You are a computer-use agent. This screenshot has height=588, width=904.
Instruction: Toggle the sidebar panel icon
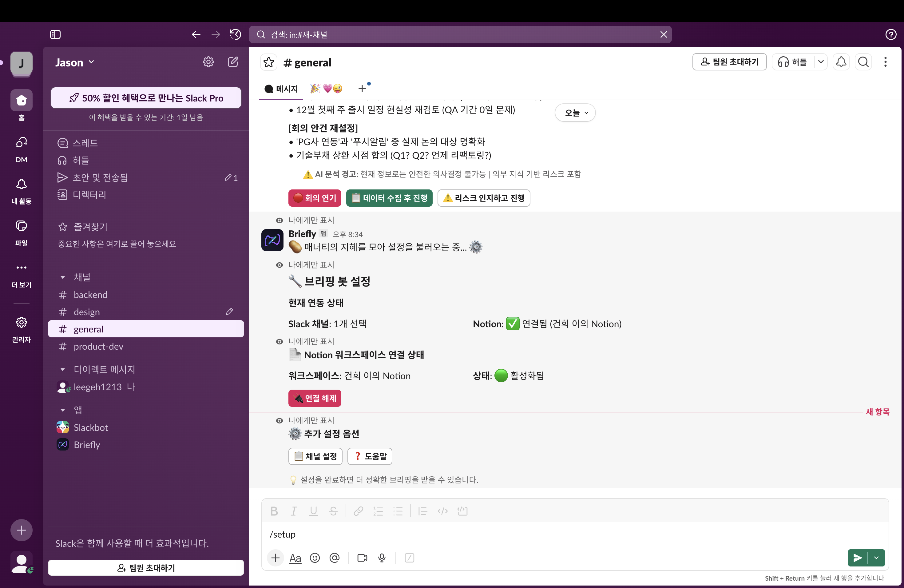pos(55,34)
